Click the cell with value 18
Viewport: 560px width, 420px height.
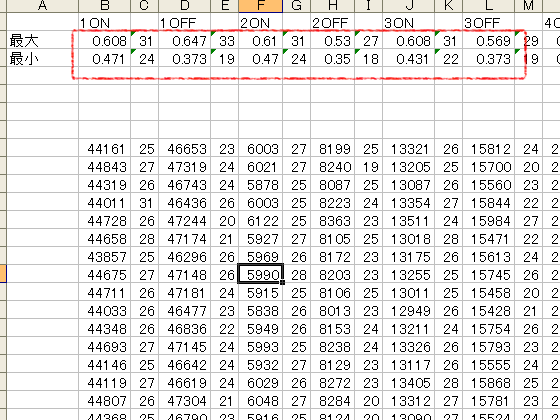(369, 59)
